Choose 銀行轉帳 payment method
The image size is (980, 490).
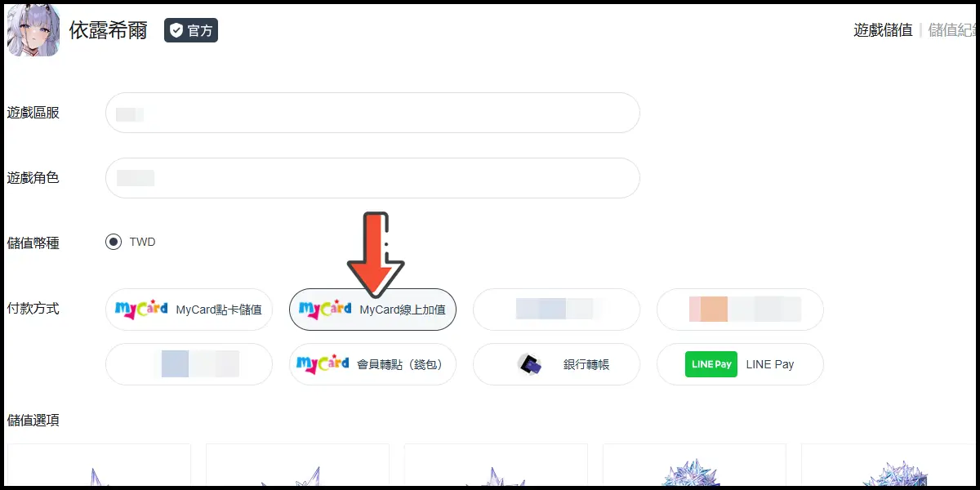(x=556, y=364)
